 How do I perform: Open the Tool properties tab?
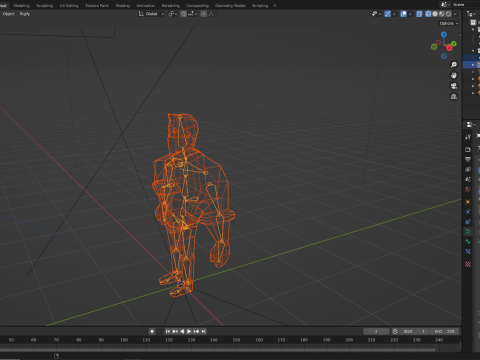click(468, 137)
